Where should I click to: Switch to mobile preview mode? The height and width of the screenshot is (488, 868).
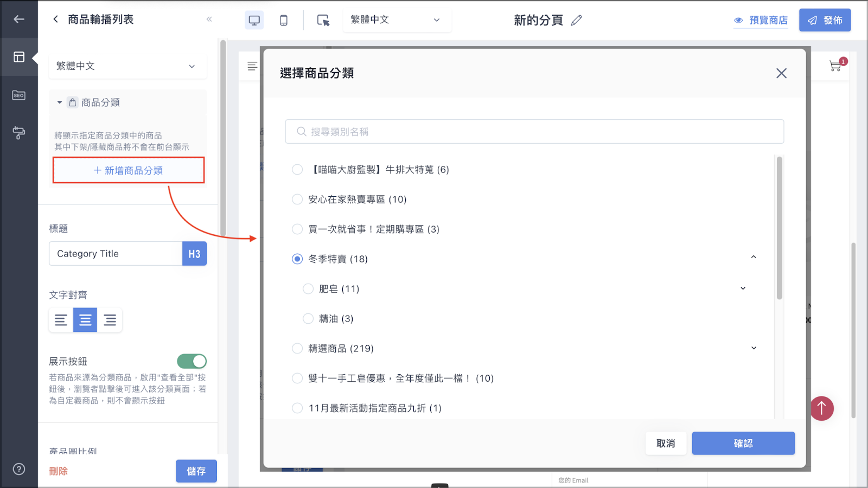pos(283,20)
